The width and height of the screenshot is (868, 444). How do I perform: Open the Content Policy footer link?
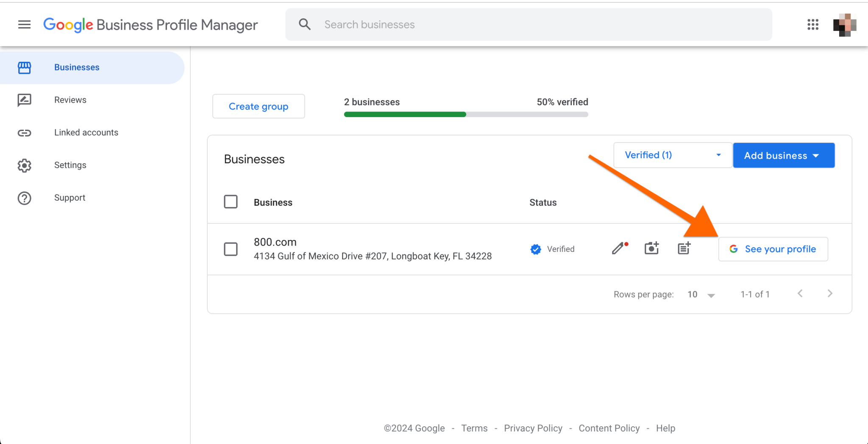click(x=609, y=428)
